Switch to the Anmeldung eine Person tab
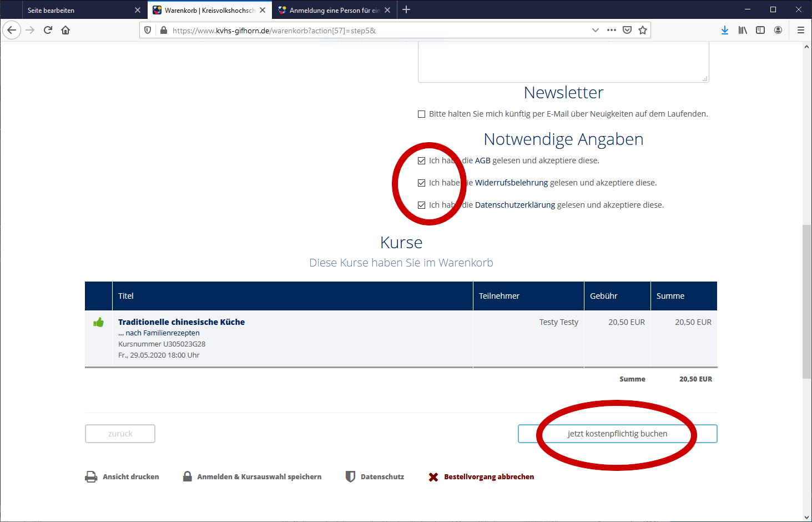The height and width of the screenshot is (522, 812). 330,10
